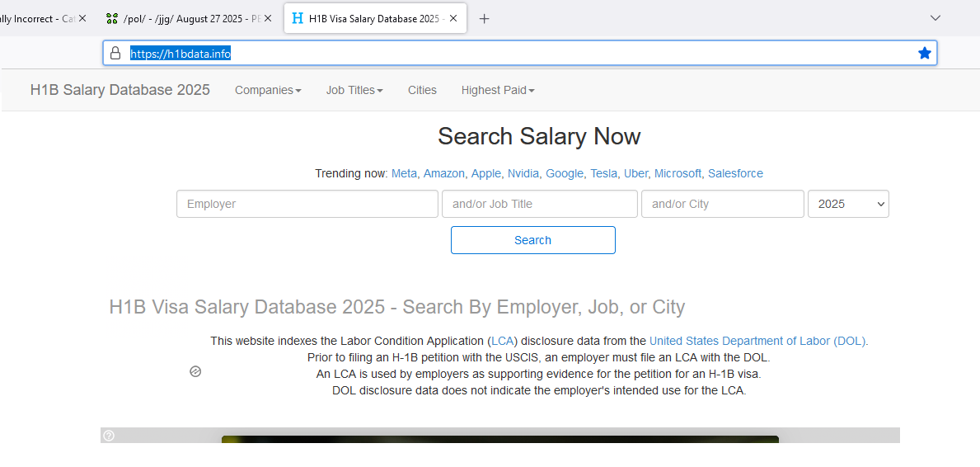980x467 pixels.
Task: Click the H1B Salary Database 2025 brand link
Action: tap(120, 90)
